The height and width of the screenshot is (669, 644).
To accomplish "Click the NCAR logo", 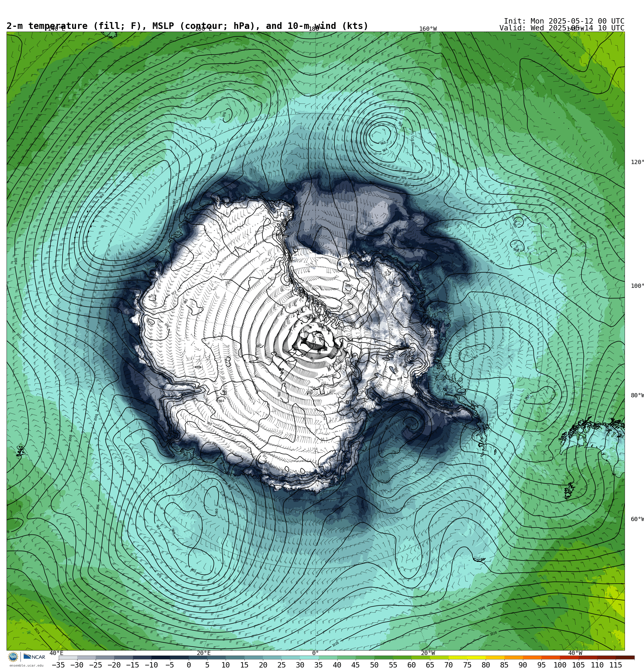I will (x=34, y=657).
